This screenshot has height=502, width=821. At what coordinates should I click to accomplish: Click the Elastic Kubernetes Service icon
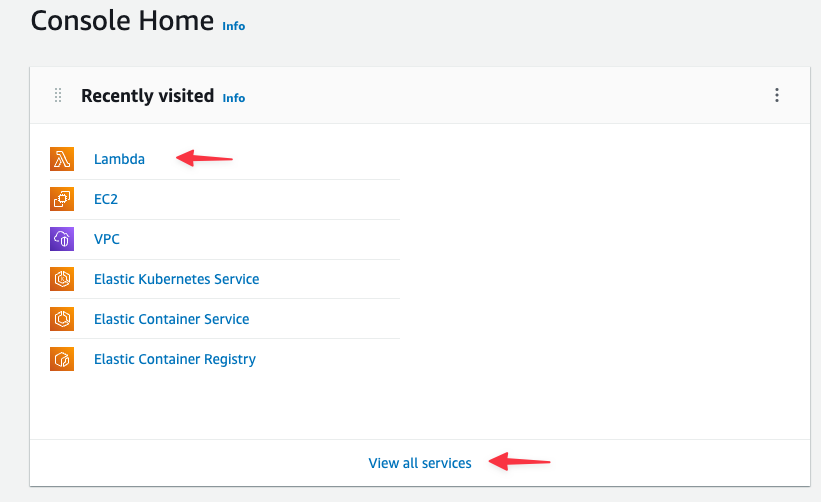click(x=62, y=279)
